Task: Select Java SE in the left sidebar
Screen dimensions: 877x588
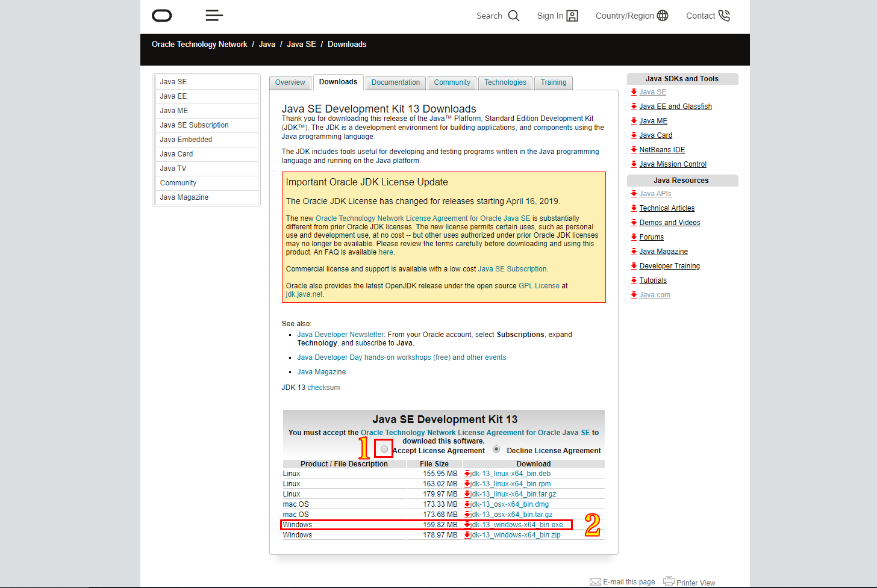Action: (207, 82)
